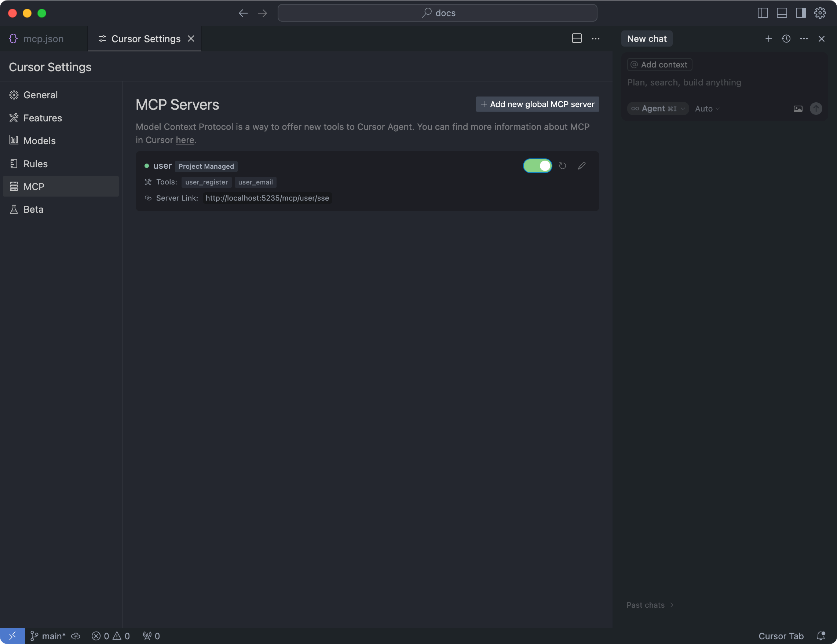837x644 pixels.
Task: Open chat panel more options
Action: [x=804, y=39]
